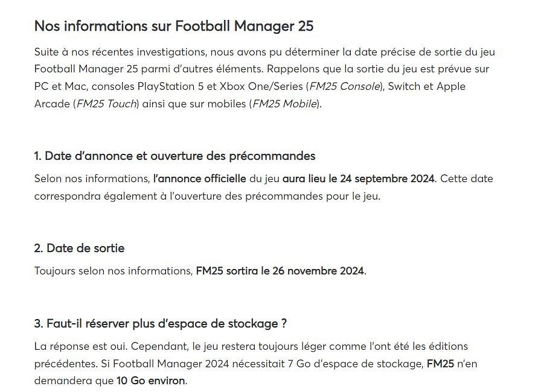The height and width of the screenshot is (392, 541).
Task: Click the italic text "FM25 Console"
Action: click(345, 86)
